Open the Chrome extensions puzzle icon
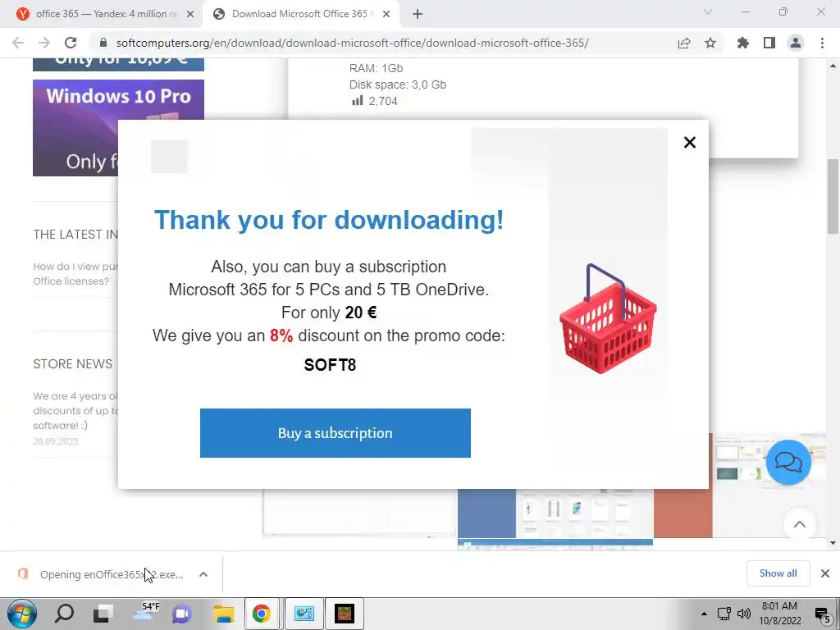This screenshot has width=840, height=630. click(x=742, y=43)
